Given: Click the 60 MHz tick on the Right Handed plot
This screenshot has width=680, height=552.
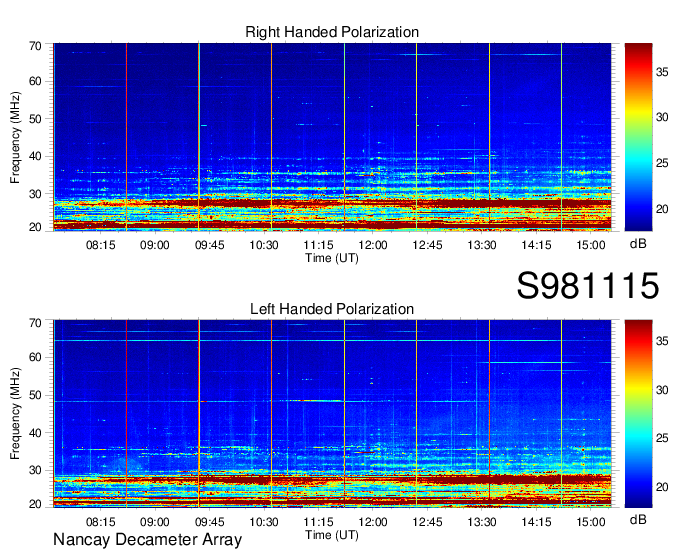Looking at the screenshot, I should click(x=35, y=81).
